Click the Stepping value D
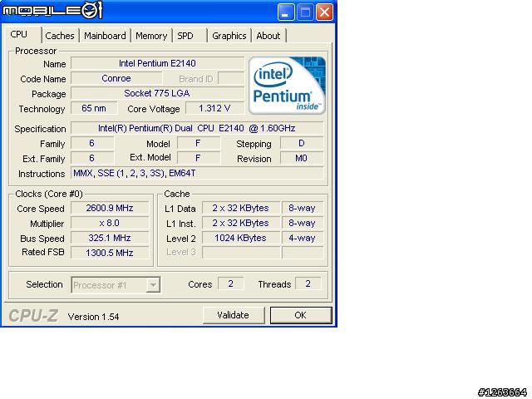 point(302,143)
